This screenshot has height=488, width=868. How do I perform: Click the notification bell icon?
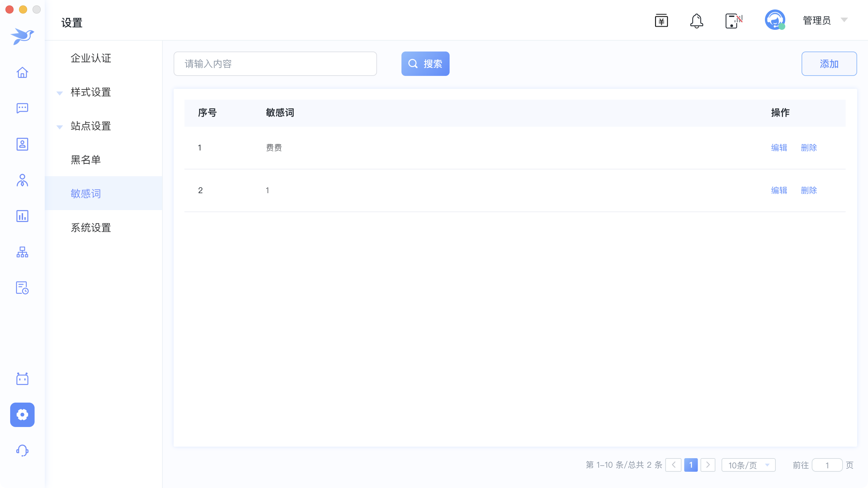[x=696, y=21]
